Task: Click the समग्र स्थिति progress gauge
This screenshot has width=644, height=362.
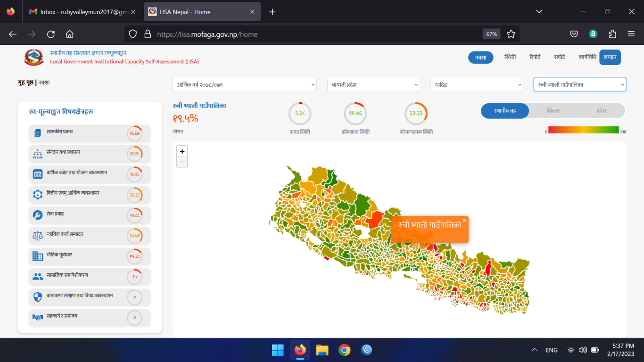Action: pyautogui.click(x=300, y=114)
